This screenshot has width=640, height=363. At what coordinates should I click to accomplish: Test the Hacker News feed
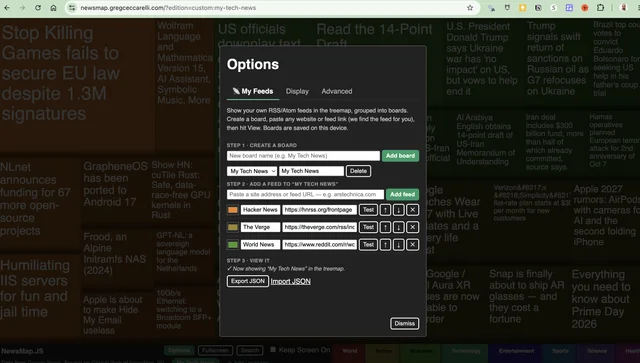[368, 210]
